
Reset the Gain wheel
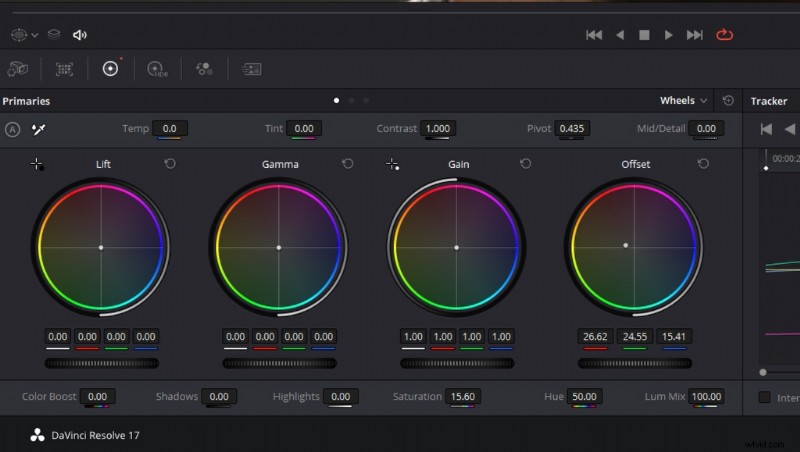tap(526, 164)
